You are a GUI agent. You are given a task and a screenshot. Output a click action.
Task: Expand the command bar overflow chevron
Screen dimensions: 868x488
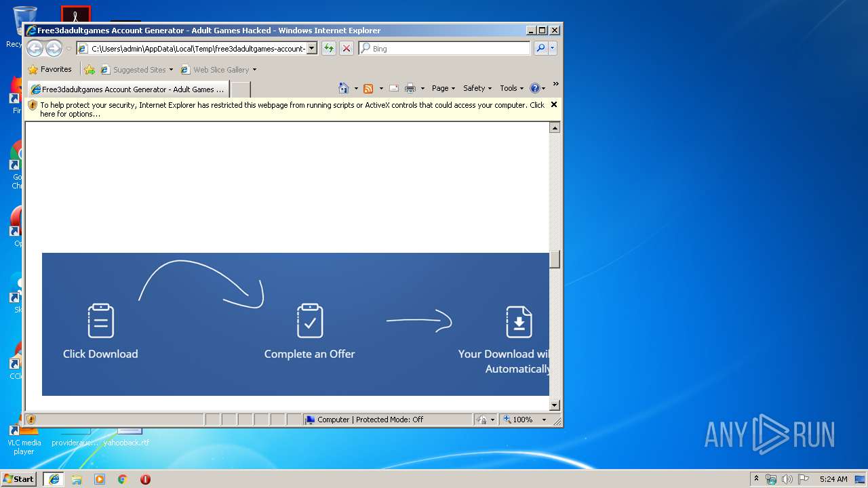pos(555,85)
